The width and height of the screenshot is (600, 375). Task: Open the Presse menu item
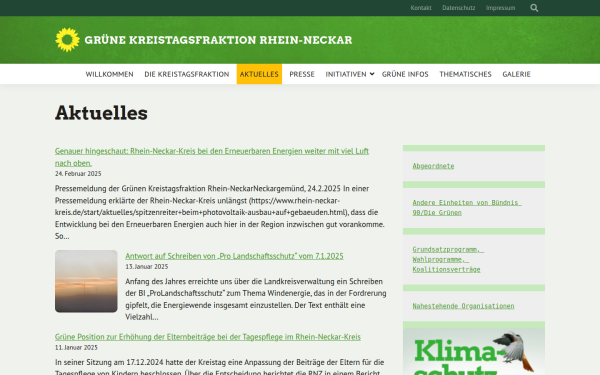coord(302,74)
